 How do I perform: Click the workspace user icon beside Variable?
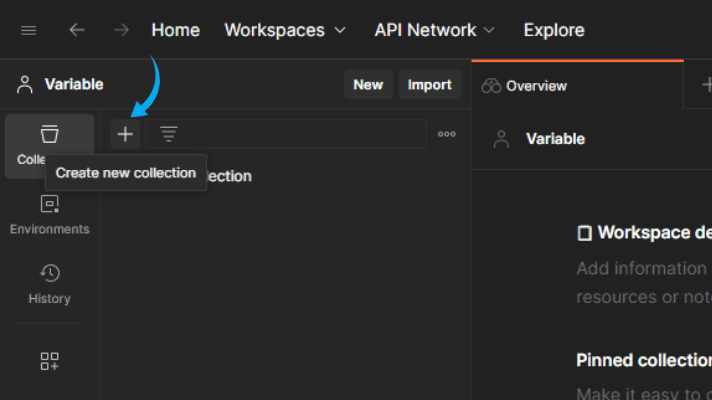point(25,84)
